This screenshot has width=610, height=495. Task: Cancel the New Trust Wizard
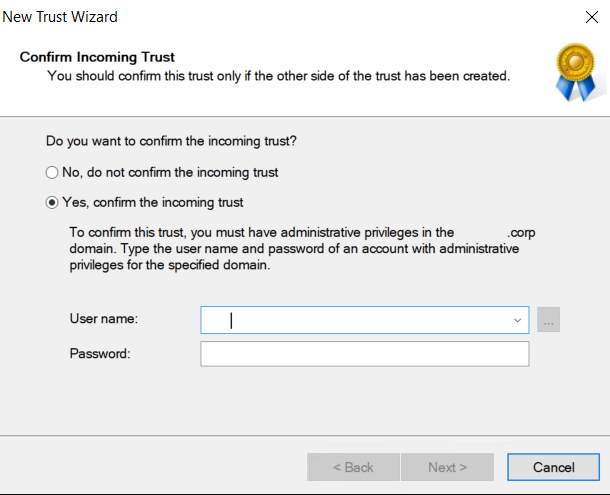click(x=553, y=467)
